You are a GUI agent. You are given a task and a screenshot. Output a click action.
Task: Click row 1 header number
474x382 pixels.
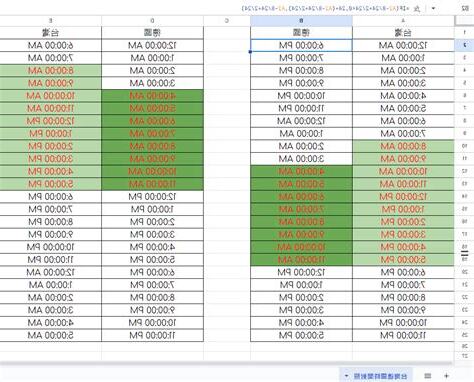pyautogui.click(x=464, y=33)
